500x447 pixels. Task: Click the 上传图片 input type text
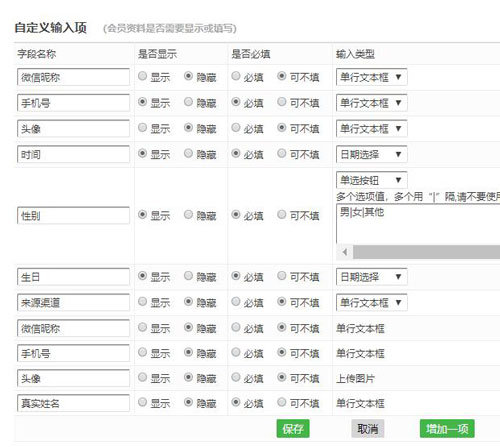[355, 378]
